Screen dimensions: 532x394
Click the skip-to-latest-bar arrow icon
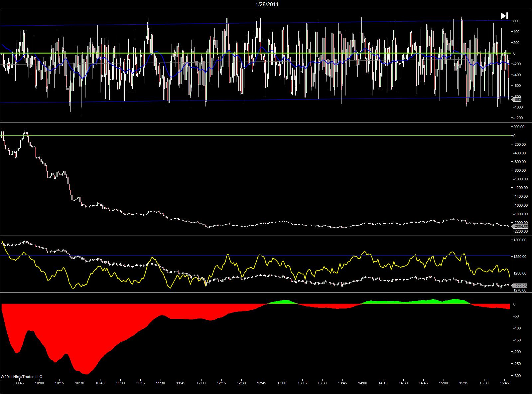click(x=504, y=16)
